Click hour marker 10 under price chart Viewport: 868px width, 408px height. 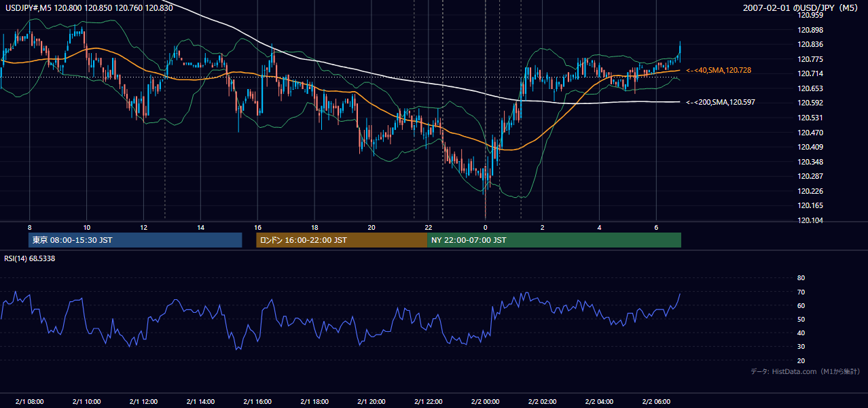point(86,226)
